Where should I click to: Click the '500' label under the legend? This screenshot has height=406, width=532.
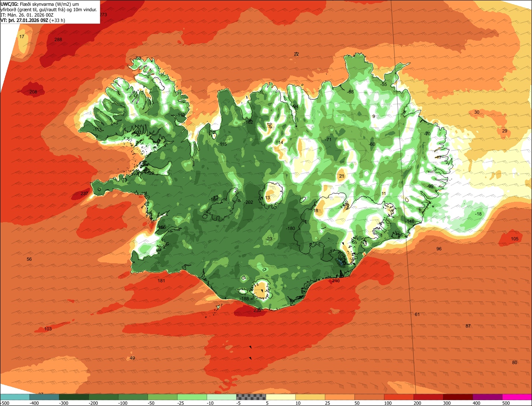click(506, 403)
